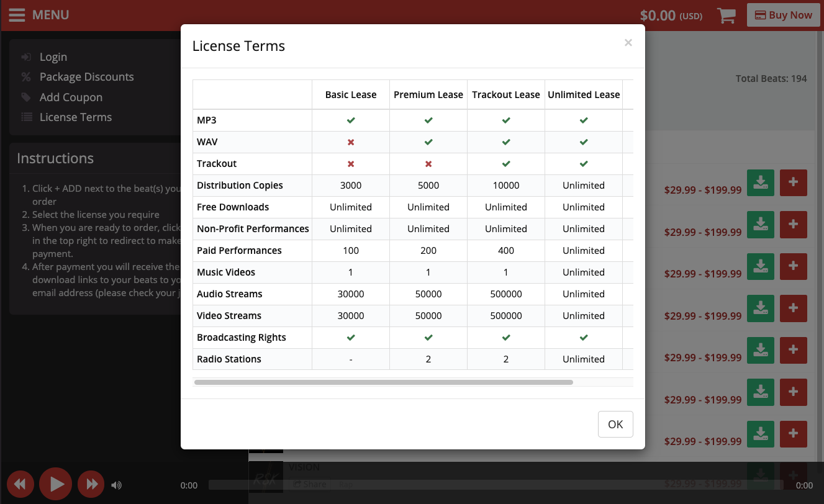
Task: Click the horizontal scrollbar under the license table
Action: tap(383, 382)
